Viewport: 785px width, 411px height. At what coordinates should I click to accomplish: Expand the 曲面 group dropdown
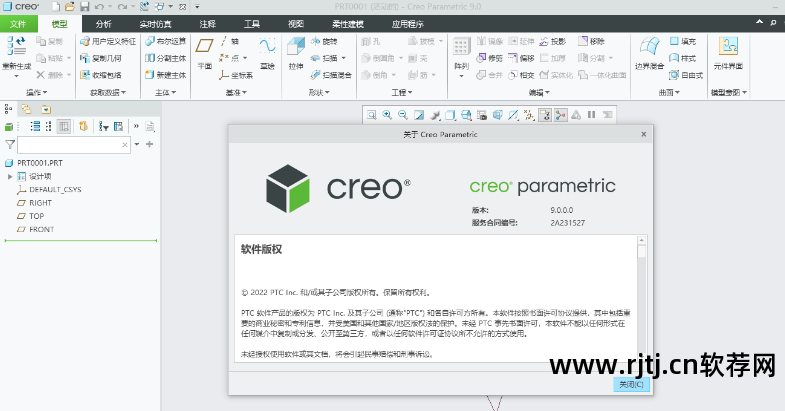point(669,93)
